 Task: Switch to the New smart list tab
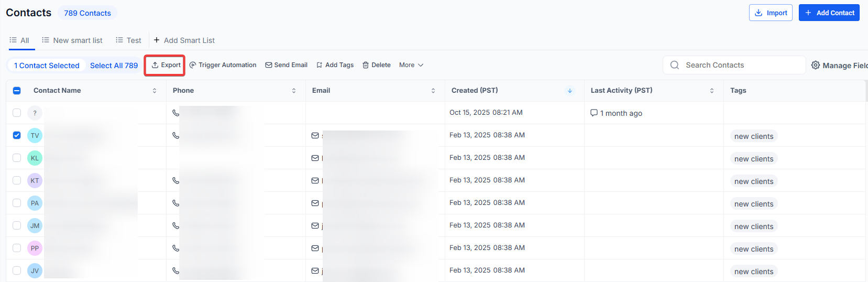pyautogui.click(x=72, y=40)
